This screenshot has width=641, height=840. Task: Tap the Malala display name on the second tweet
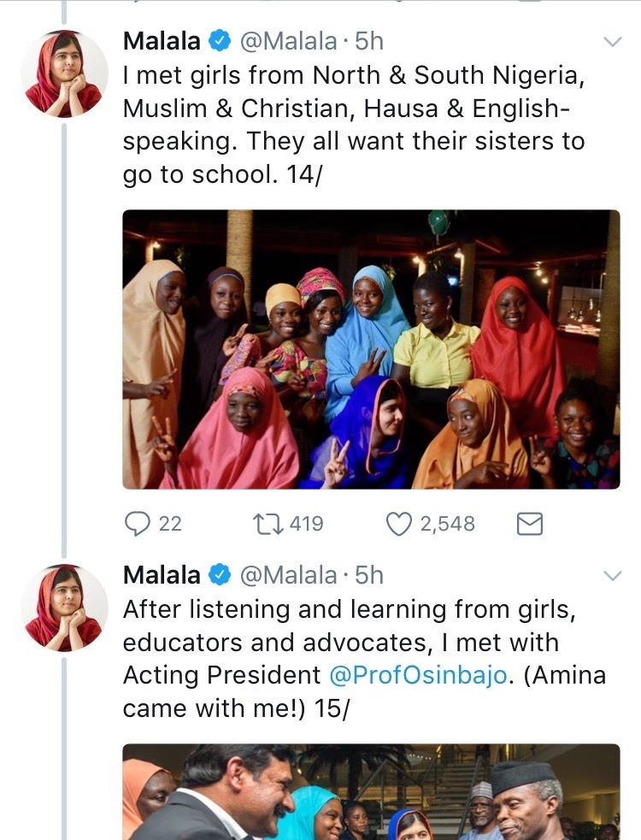(x=162, y=575)
